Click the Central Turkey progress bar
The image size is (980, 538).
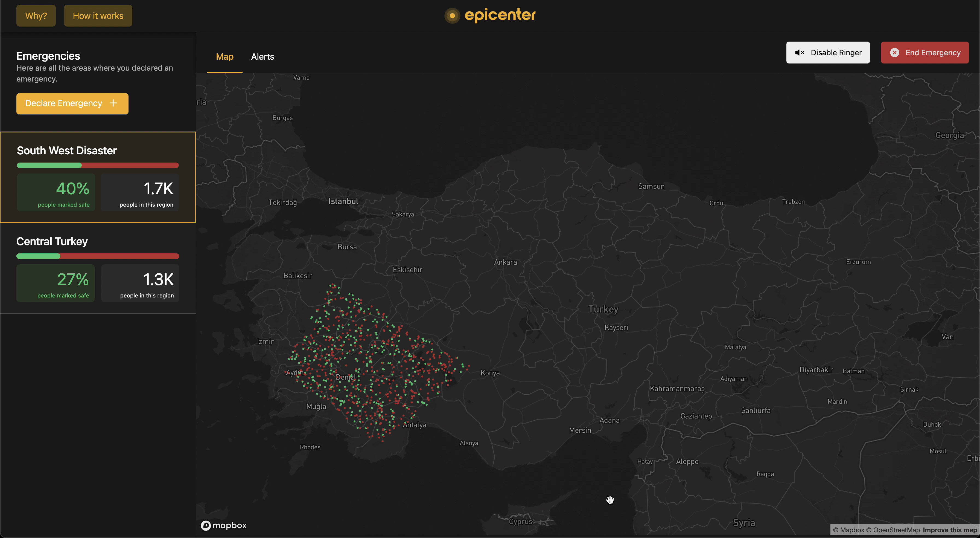point(98,256)
